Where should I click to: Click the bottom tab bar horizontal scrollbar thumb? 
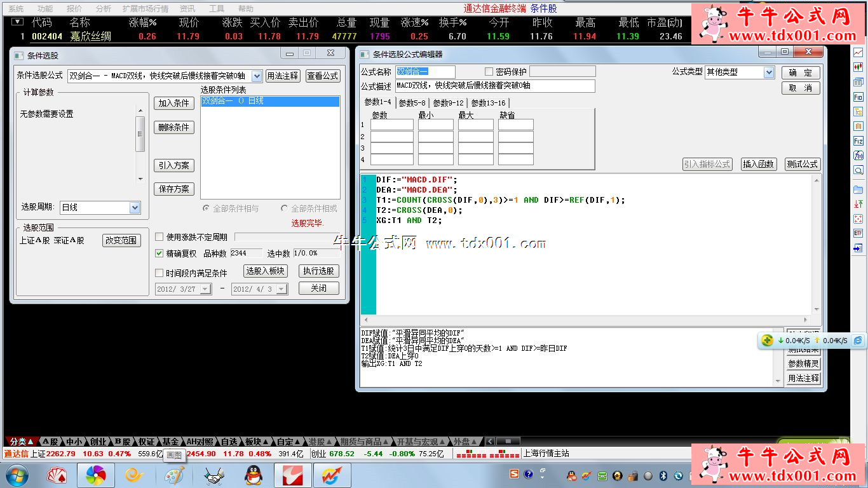point(508,441)
